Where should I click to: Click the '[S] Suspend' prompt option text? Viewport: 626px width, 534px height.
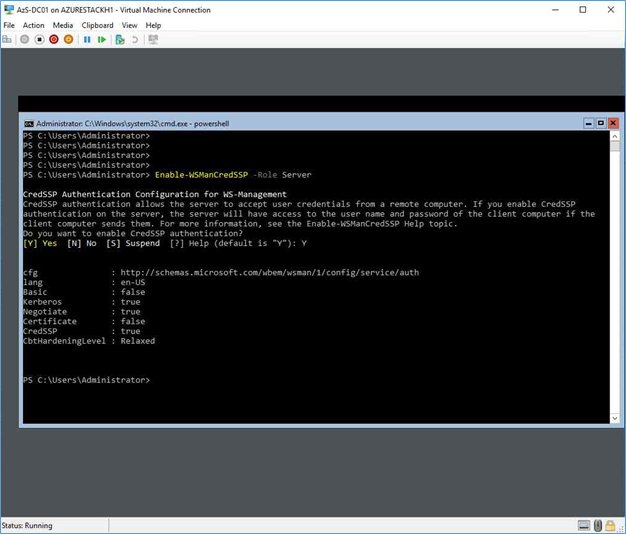(133, 243)
